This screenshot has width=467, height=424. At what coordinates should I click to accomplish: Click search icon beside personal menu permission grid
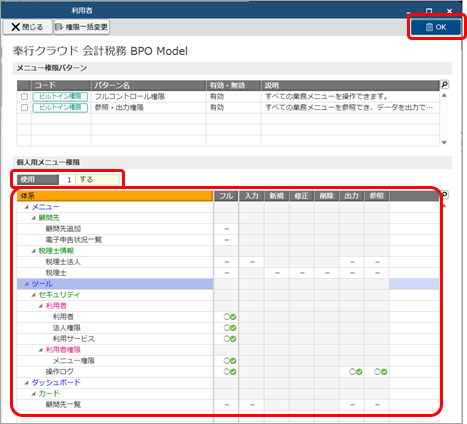coord(444,195)
